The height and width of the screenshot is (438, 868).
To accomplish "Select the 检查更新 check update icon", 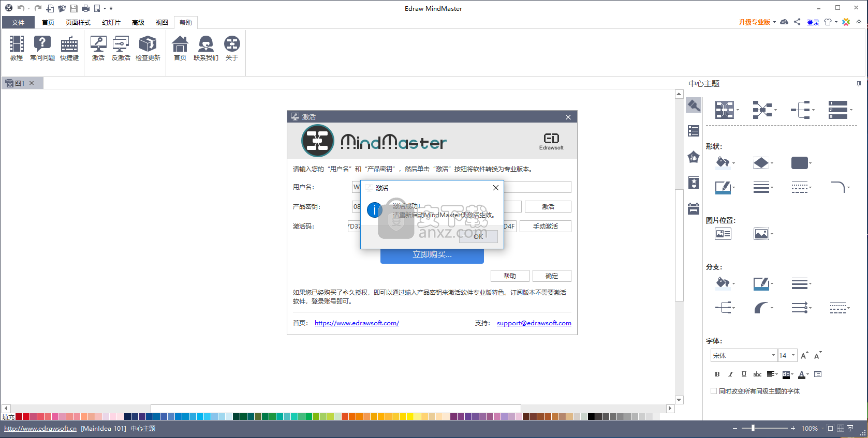I will (x=148, y=48).
